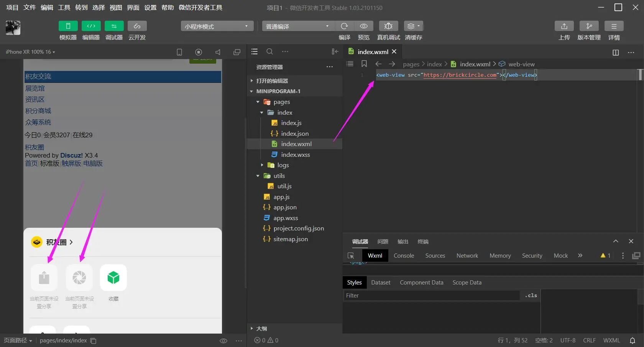Screen dimensions: 644x347
Task: Click the devtools warning count icon
Action: tap(605, 256)
